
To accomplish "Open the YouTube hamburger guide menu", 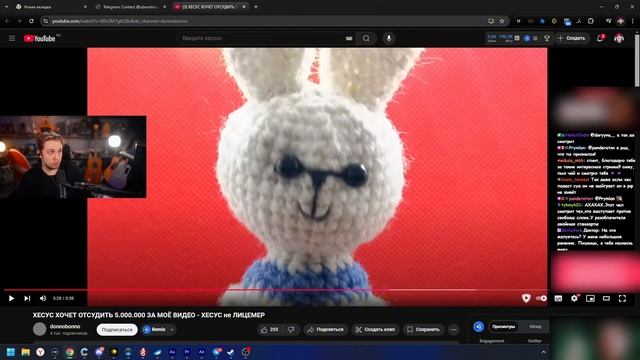I will click(x=12, y=38).
